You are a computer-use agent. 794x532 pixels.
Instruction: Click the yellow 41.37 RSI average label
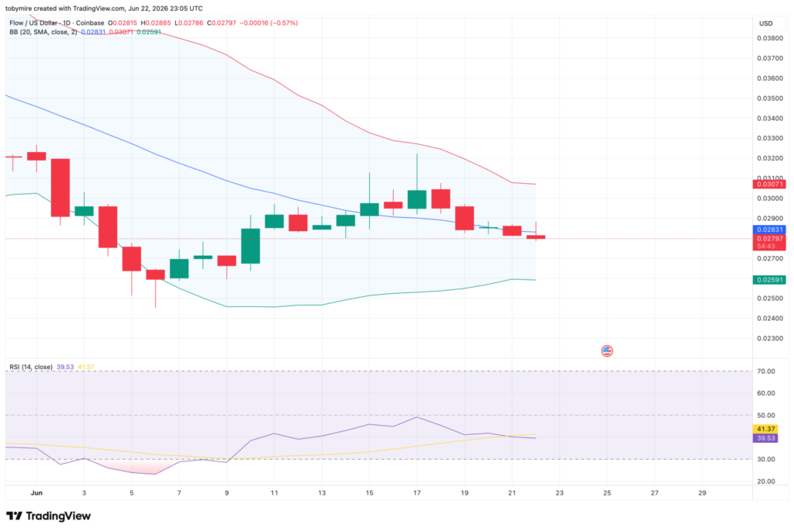tap(765, 429)
